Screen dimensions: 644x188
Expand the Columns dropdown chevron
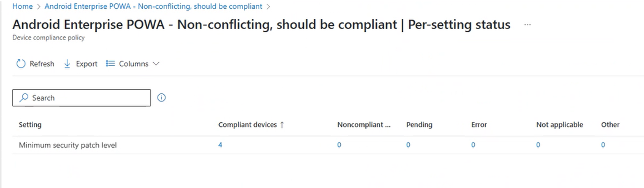(156, 64)
